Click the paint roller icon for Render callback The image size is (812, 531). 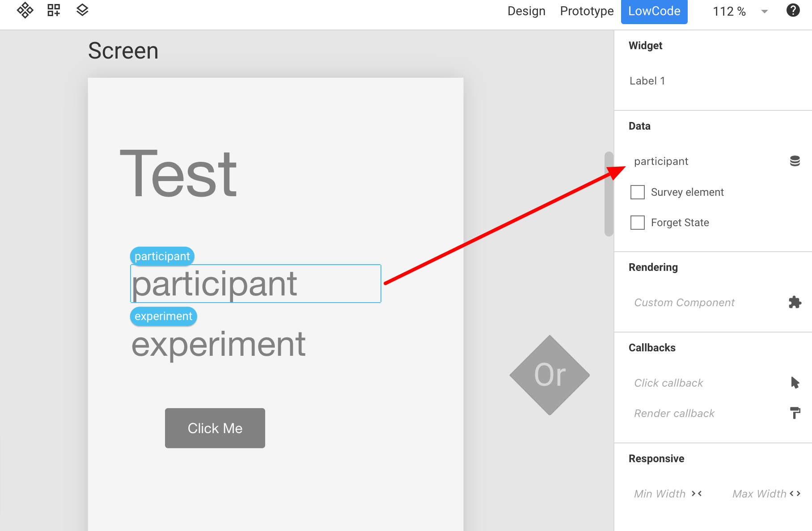coord(795,413)
